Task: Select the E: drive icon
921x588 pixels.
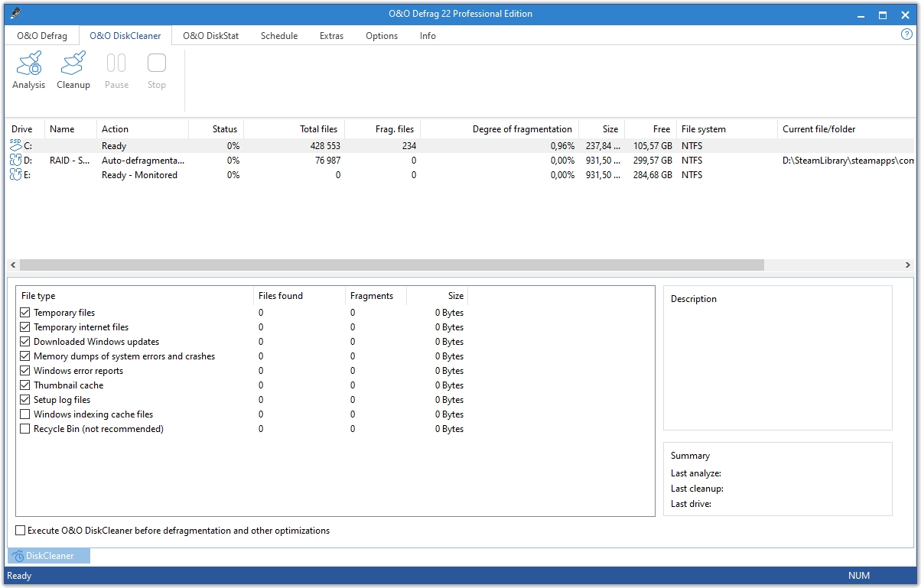Action: click(x=16, y=175)
